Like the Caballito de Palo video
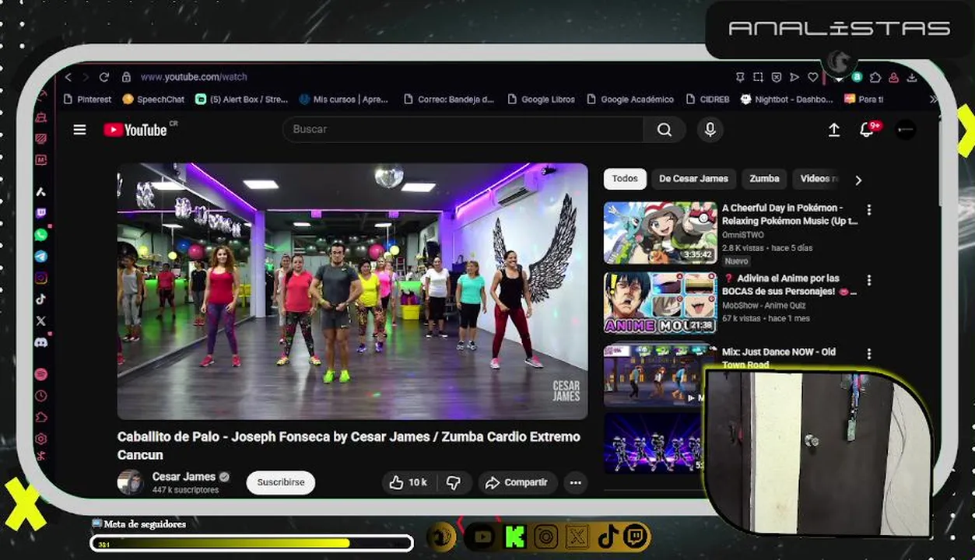This screenshot has height=560, width=975. [408, 483]
